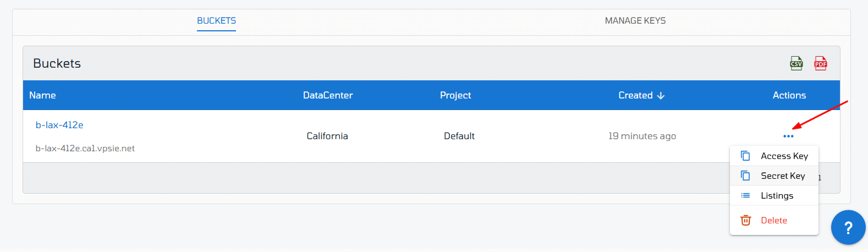Sort table by Name column header
Screen dimensions: 868x252
tap(42, 95)
